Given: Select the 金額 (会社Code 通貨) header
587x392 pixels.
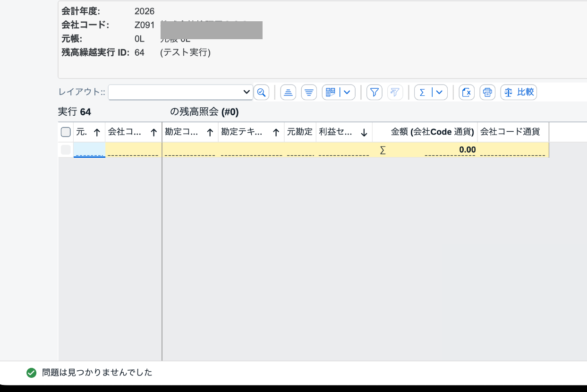Looking at the screenshot, I should (x=425, y=132).
